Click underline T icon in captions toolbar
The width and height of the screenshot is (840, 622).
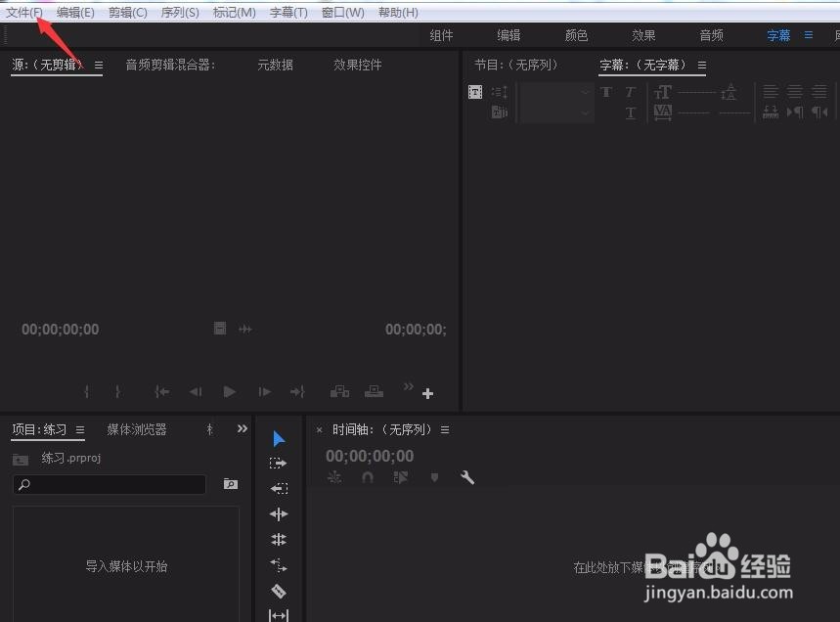tap(631, 113)
